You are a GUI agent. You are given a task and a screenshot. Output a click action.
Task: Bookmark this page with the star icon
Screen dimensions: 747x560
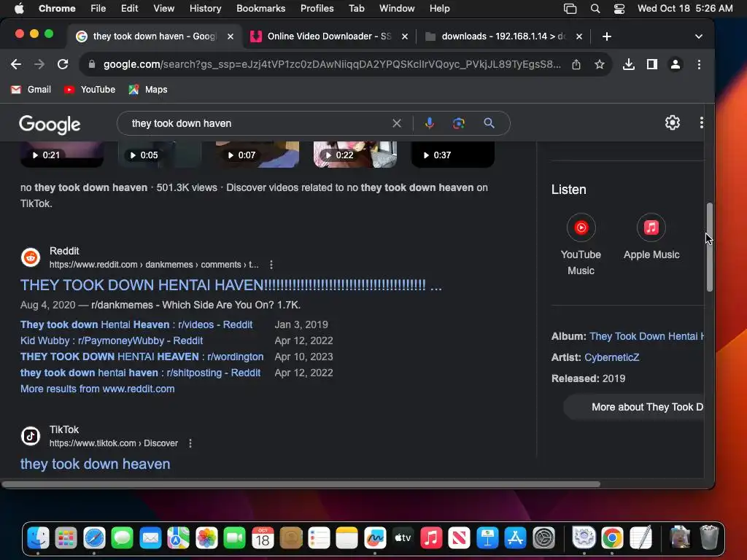pos(600,64)
